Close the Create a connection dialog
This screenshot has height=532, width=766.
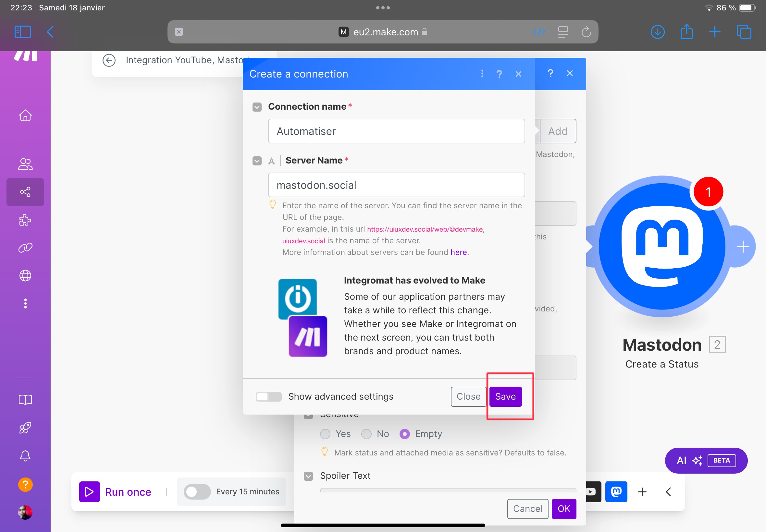[x=518, y=74]
